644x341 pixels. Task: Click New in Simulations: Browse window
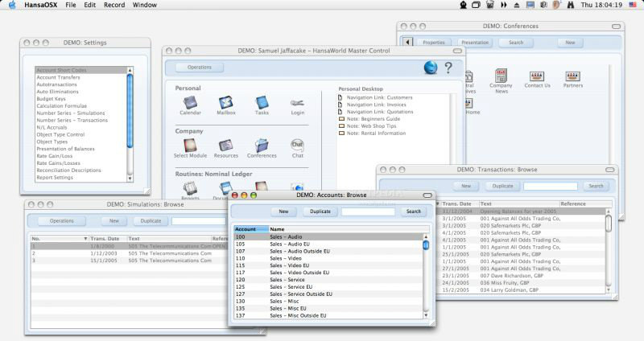[x=114, y=221]
